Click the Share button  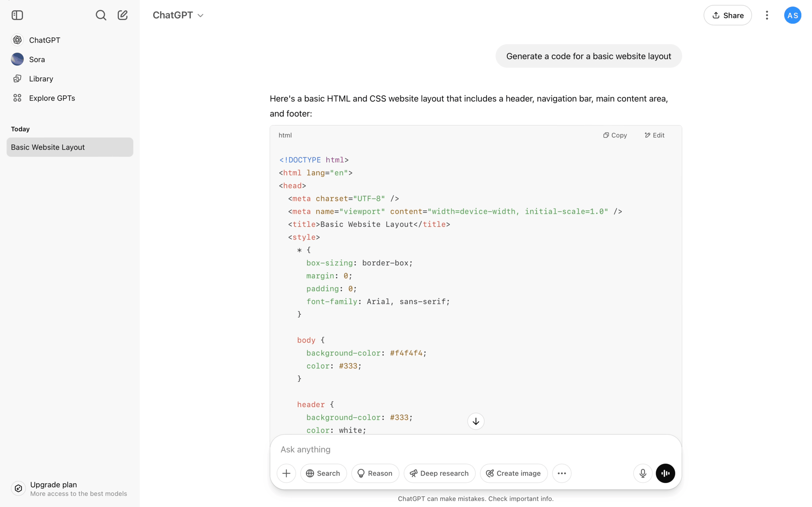click(727, 15)
